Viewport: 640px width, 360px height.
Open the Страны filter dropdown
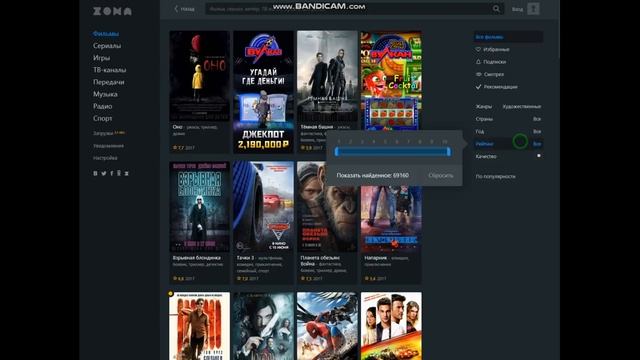508,119
